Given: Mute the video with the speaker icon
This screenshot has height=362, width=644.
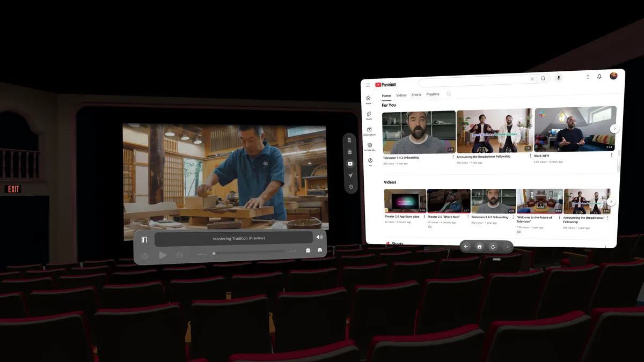Looking at the screenshot, I should pyautogui.click(x=320, y=238).
